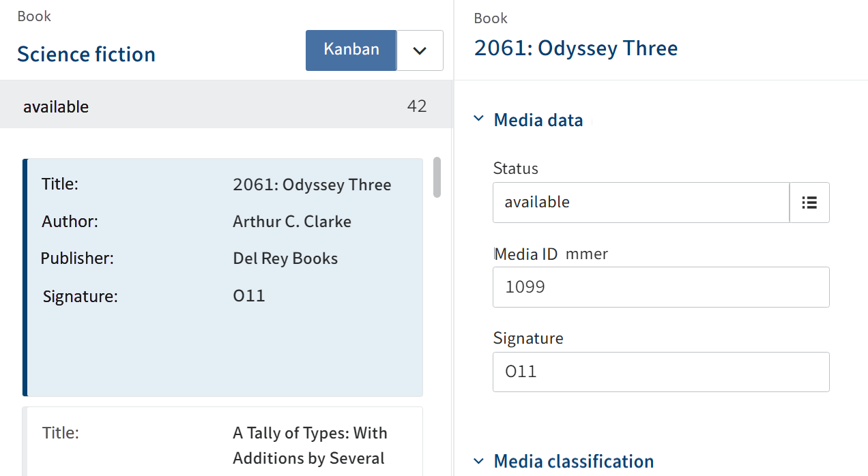This screenshot has height=476, width=868.
Task: Click into the Status field showing available
Action: click(640, 203)
